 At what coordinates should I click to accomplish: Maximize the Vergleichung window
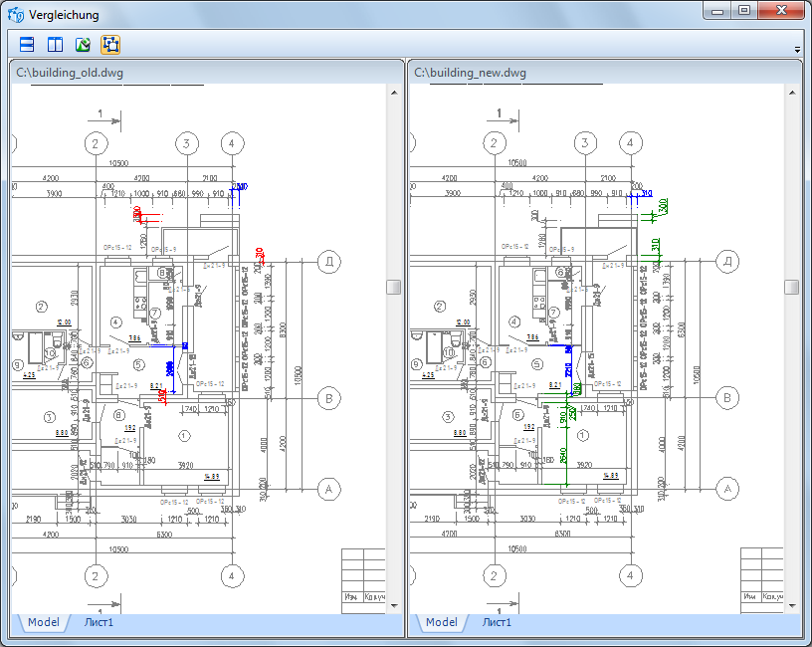click(742, 10)
